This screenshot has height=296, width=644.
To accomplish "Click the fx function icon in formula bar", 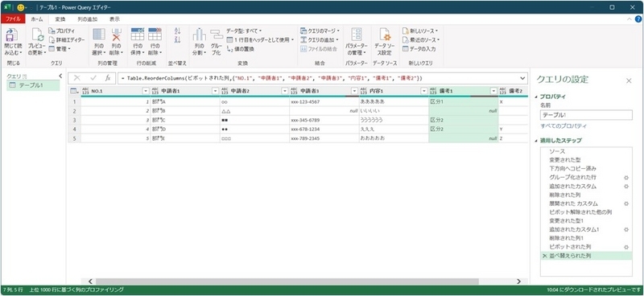I will [x=108, y=78].
